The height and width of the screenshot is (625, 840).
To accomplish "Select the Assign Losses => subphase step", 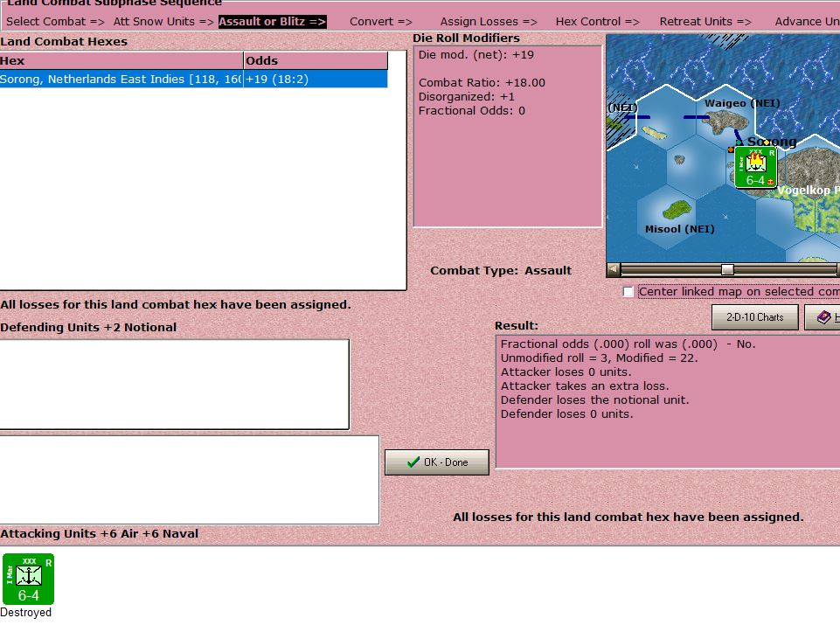I will point(489,22).
